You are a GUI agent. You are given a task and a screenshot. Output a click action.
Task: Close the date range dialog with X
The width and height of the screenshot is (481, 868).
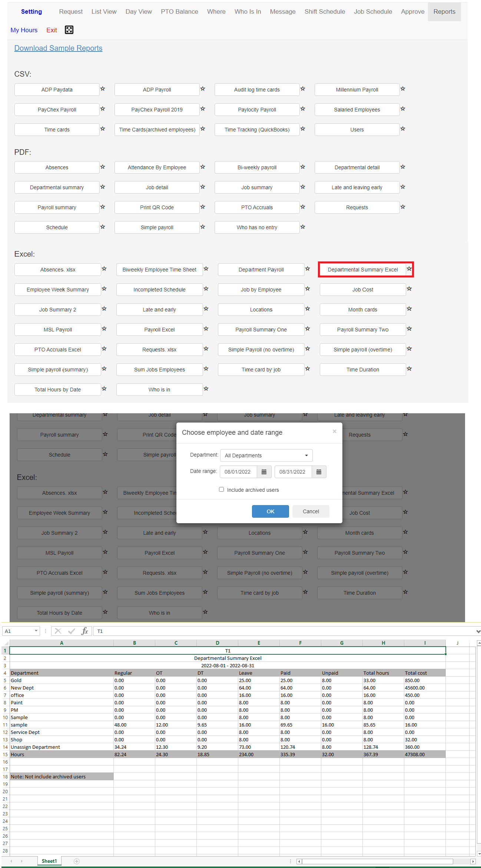pos(335,431)
